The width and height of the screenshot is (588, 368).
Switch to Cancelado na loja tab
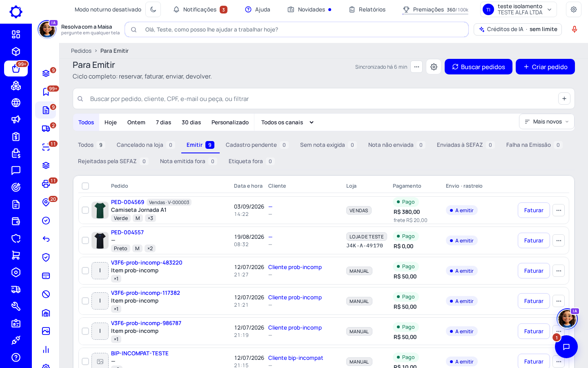click(x=145, y=145)
